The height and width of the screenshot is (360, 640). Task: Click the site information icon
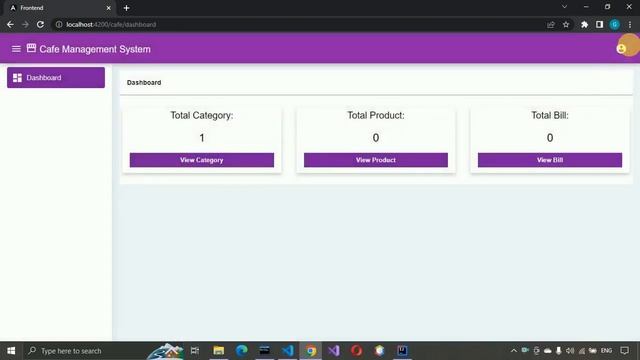(x=59, y=24)
